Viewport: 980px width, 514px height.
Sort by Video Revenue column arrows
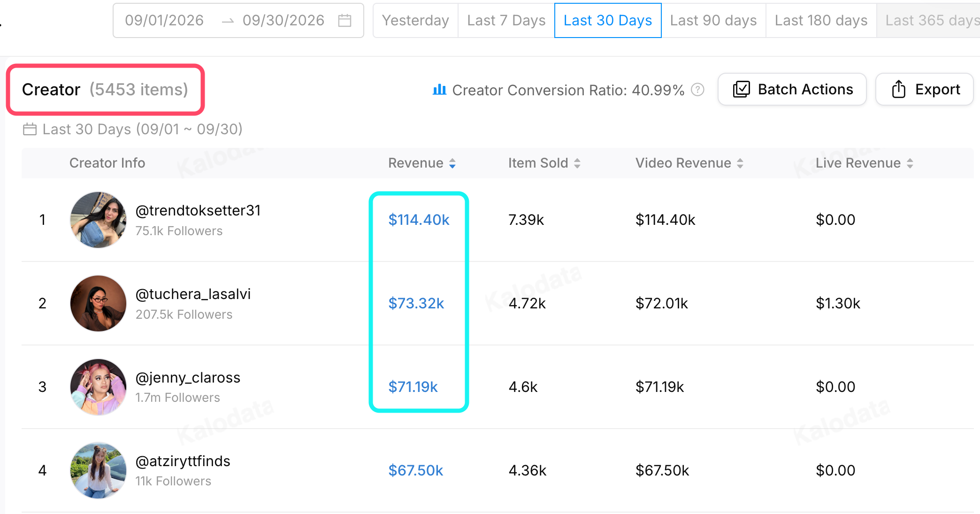(740, 163)
